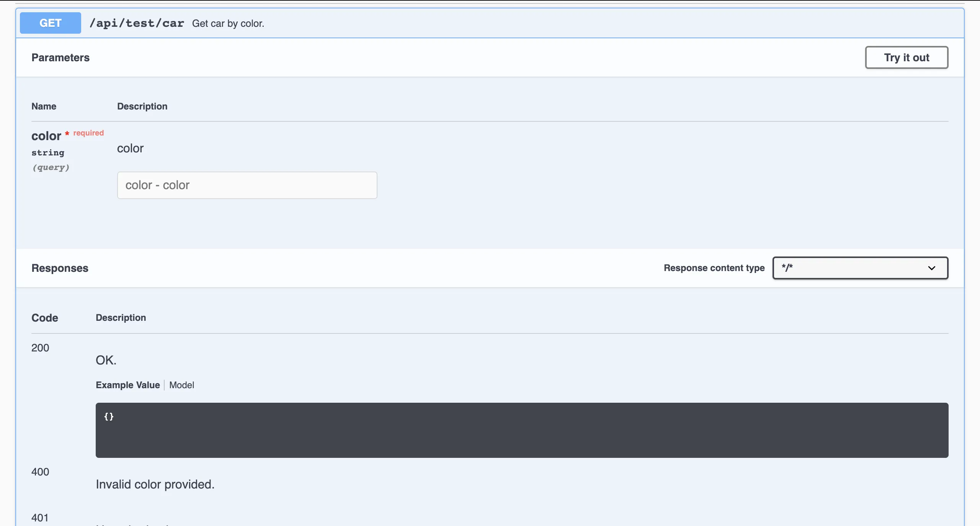Click the red 'required' label
980x526 pixels.
(88, 133)
